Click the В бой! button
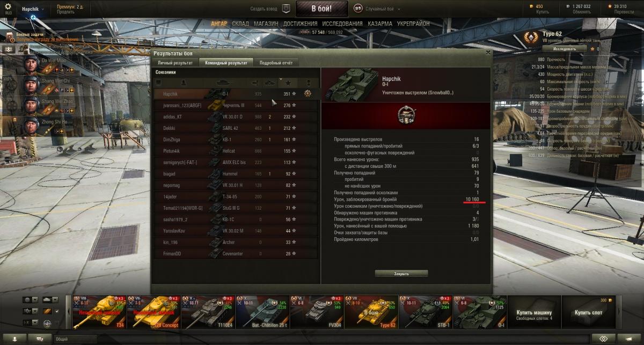 322,9
